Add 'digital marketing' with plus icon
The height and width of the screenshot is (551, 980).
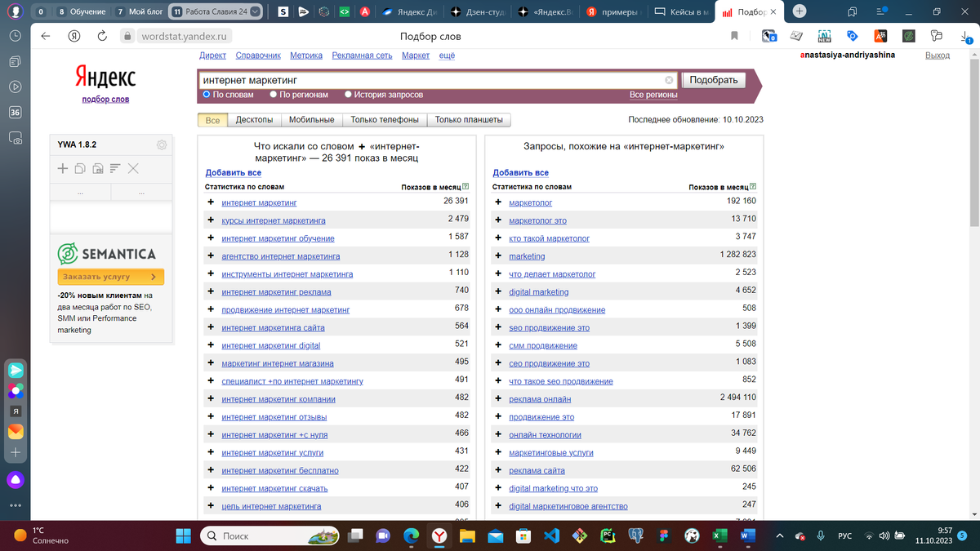pos(498,291)
